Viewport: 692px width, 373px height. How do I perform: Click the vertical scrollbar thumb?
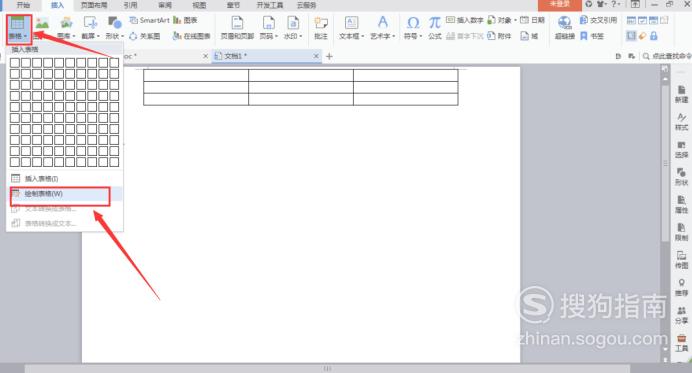coord(665,163)
